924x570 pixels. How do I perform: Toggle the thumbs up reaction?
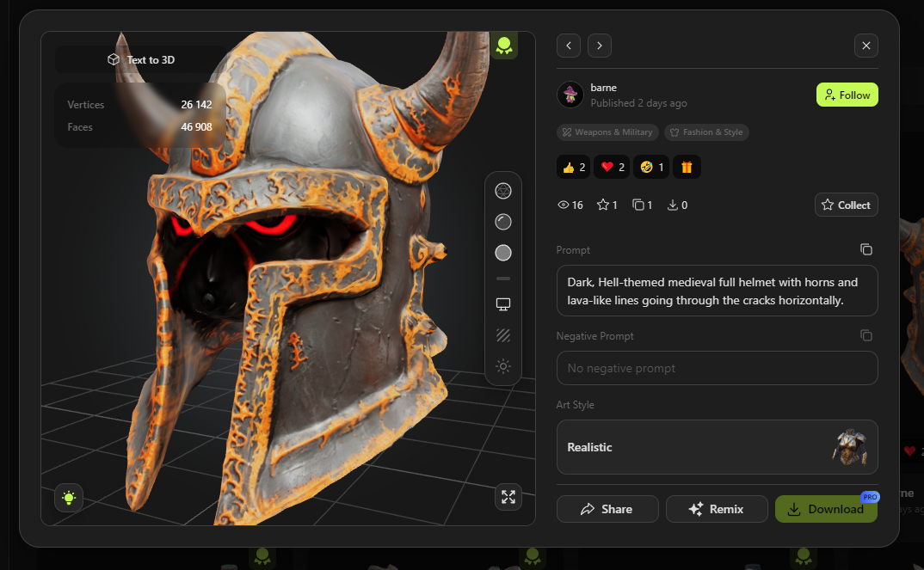point(574,167)
